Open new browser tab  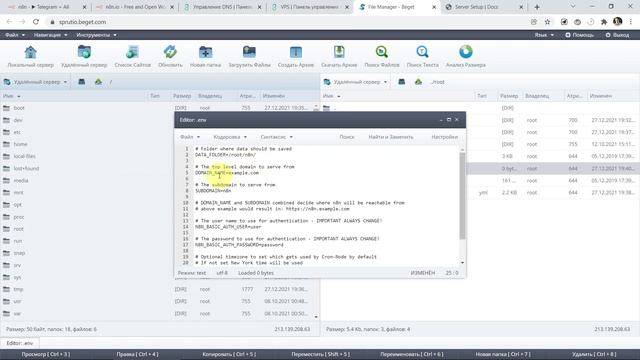[537, 7]
